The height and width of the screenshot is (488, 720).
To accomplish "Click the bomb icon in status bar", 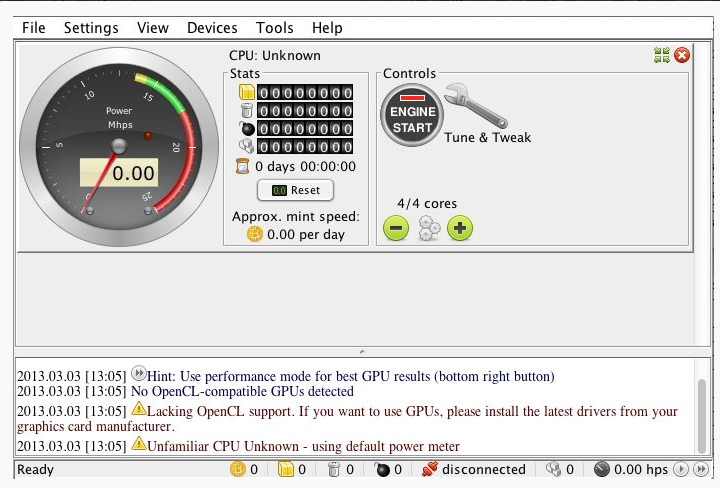I will (382, 469).
